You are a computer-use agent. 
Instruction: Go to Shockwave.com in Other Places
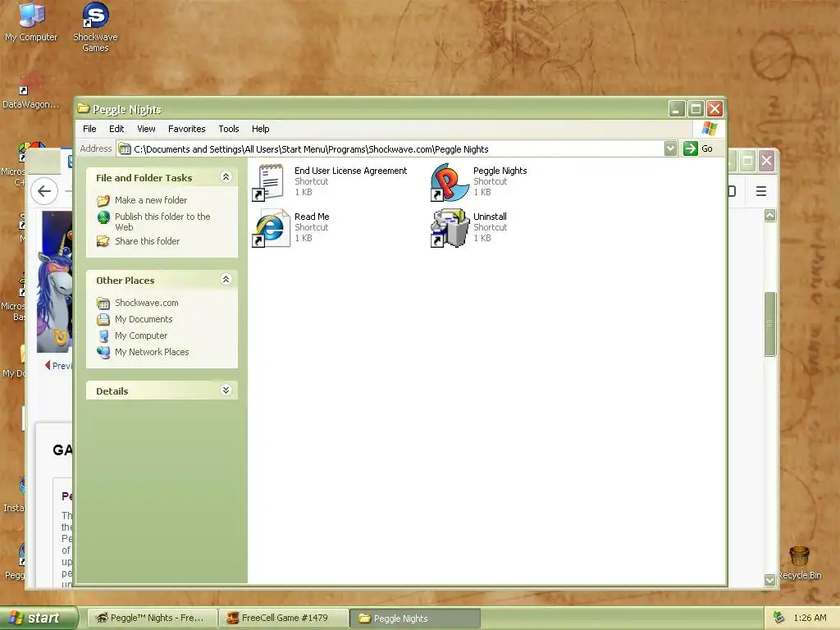click(146, 303)
